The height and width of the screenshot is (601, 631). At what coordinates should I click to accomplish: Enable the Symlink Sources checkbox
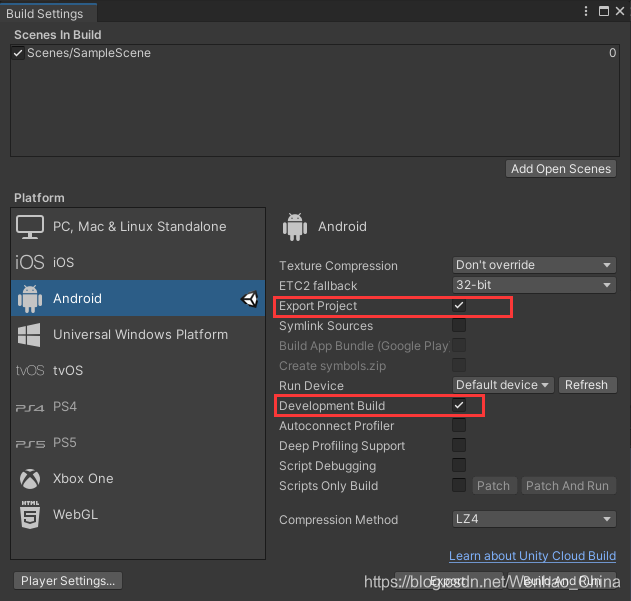459,325
